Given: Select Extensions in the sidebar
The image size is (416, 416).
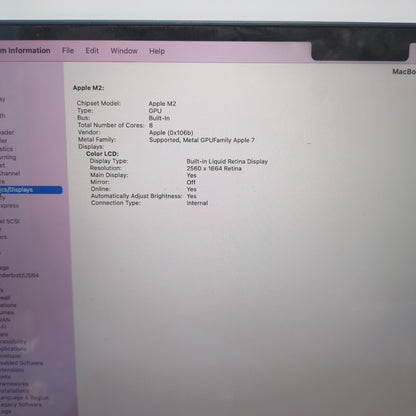Looking at the screenshot, I should tap(12, 370).
